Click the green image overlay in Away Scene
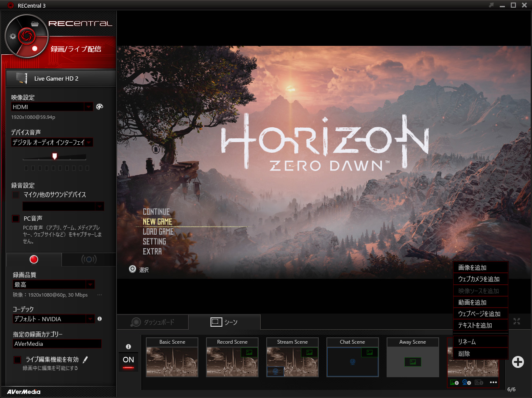The height and width of the screenshot is (398, 532). point(413,362)
